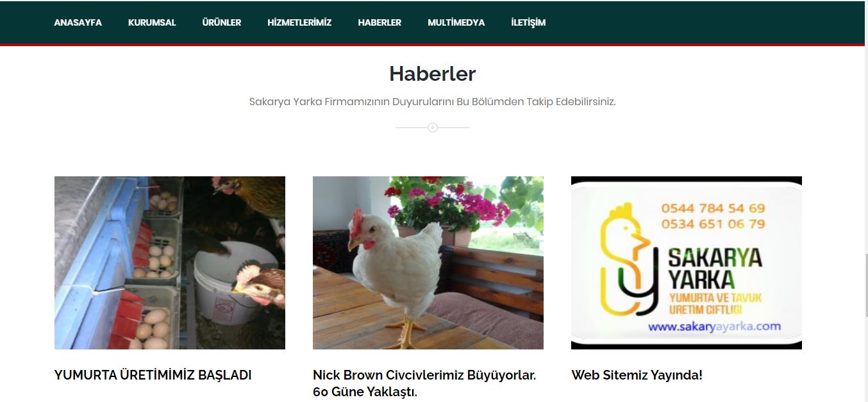Click the www.sakaryayarka.com text in the image
The height and width of the screenshot is (402, 868).
coord(714,326)
